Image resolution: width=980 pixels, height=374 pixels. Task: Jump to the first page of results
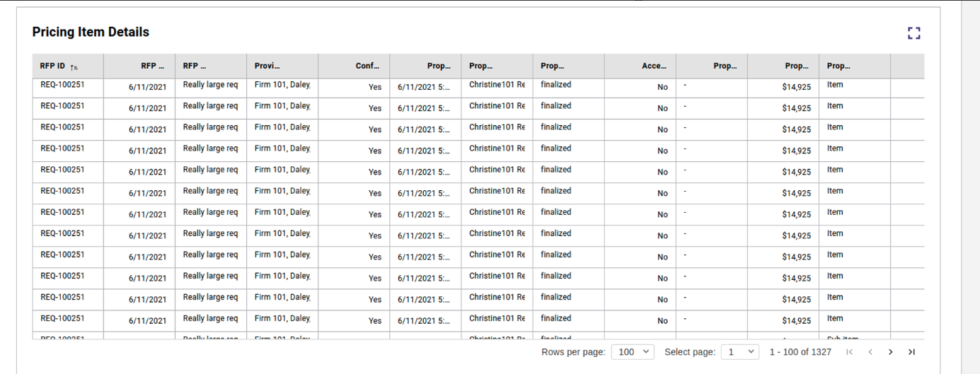pyautogui.click(x=850, y=352)
